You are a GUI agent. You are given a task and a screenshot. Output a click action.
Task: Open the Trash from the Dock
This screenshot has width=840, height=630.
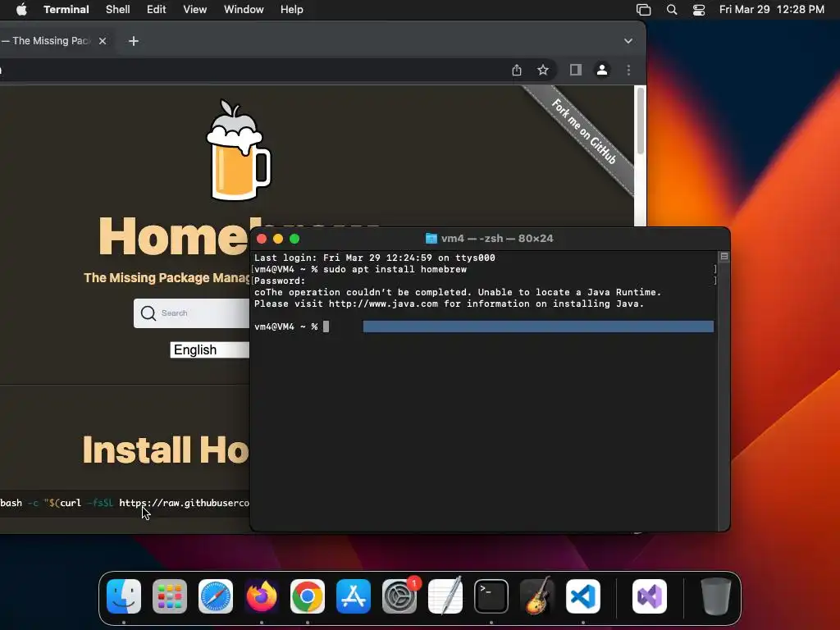715,596
